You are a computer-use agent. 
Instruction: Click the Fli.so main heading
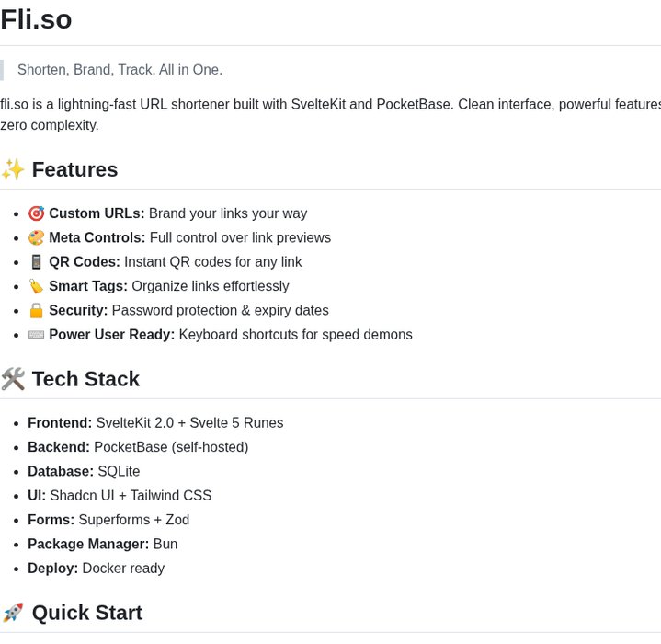pos(36,19)
